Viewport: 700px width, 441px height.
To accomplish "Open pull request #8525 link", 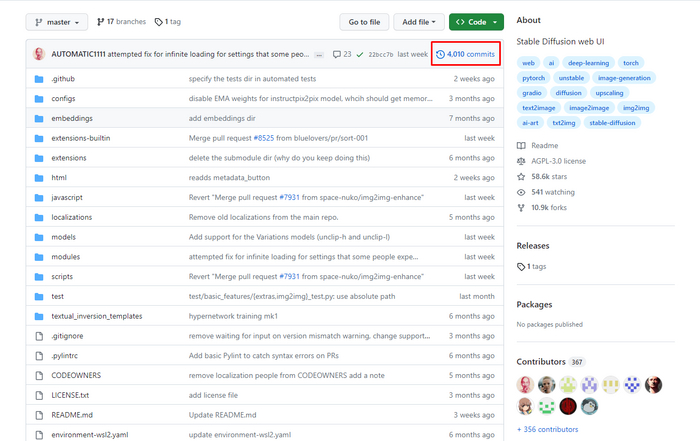I will tap(263, 138).
